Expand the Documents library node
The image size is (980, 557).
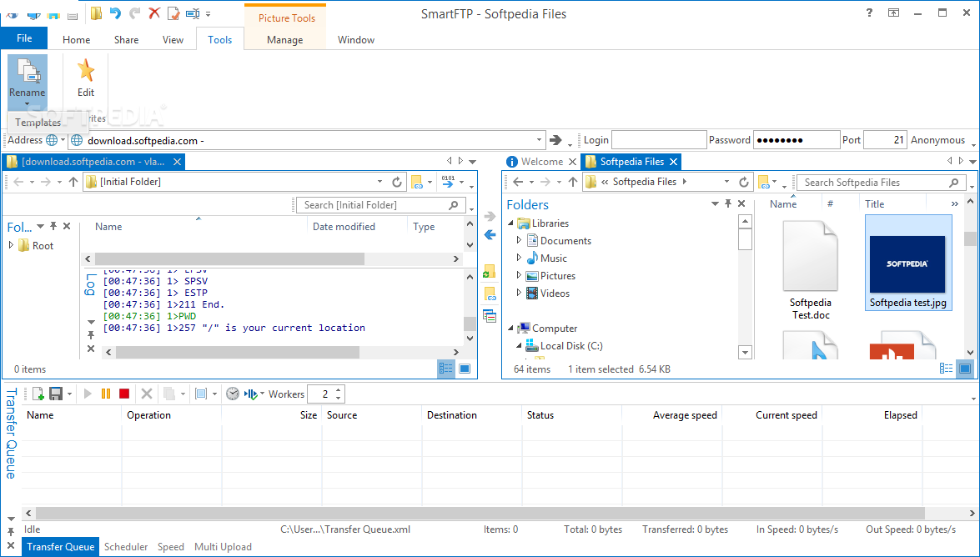pyautogui.click(x=519, y=240)
